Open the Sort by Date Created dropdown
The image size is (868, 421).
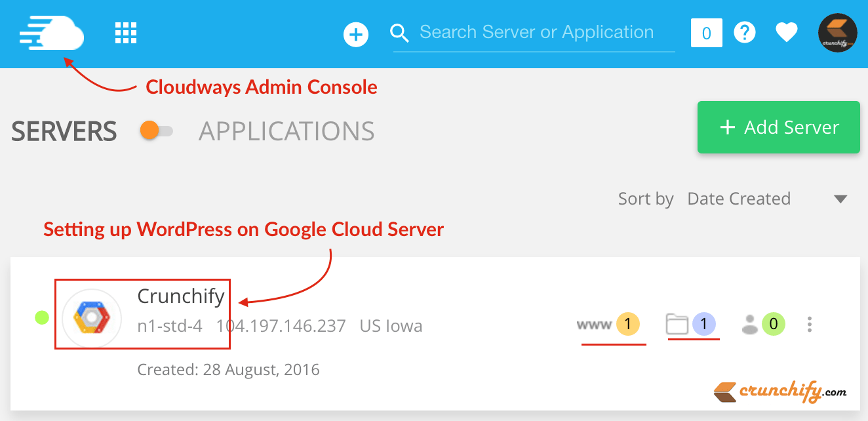click(x=738, y=199)
